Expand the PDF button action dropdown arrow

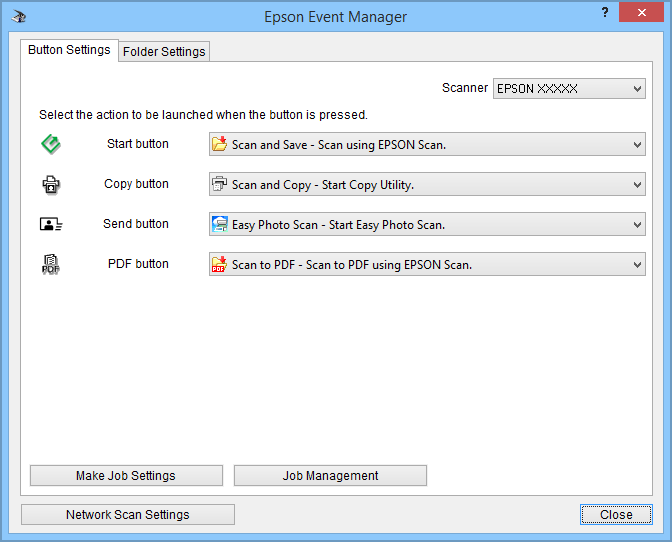pos(637,265)
